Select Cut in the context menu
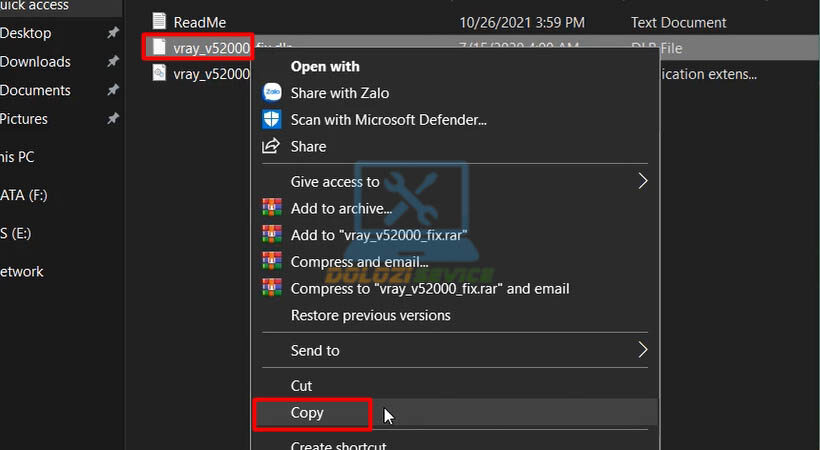820x450 pixels. [301, 385]
